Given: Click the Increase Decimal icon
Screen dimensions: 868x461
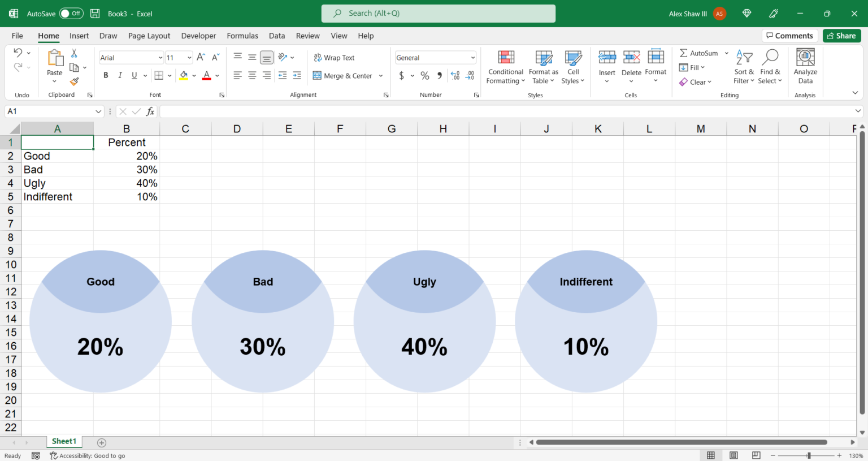Looking at the screenshot, I should pyautogui.click(x=455, y=75).
